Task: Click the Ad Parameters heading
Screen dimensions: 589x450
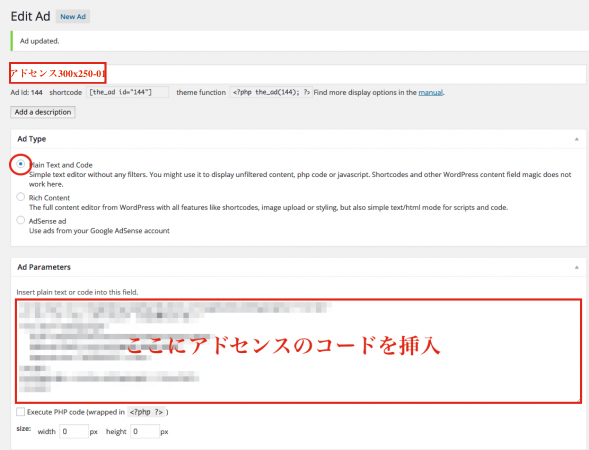Action: [44, 267]
